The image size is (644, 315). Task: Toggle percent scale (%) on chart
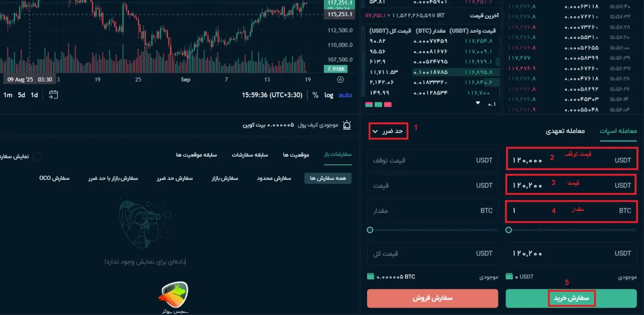315,95
